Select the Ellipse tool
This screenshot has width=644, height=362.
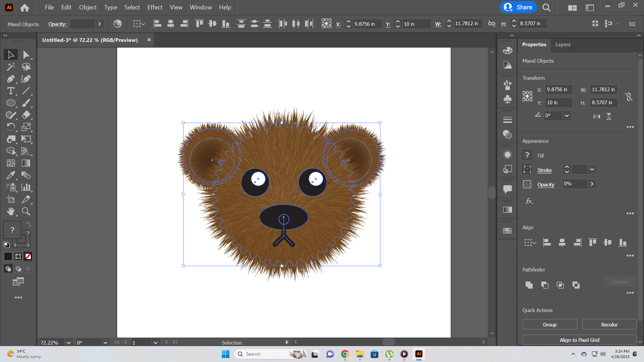(11, 103)
